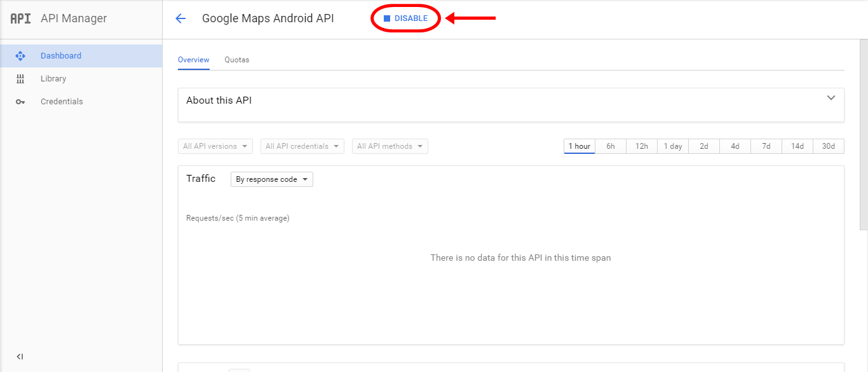Screen dimensions: 868x372
Task: Choose the 1 day time range
Action: click(672, 146)
